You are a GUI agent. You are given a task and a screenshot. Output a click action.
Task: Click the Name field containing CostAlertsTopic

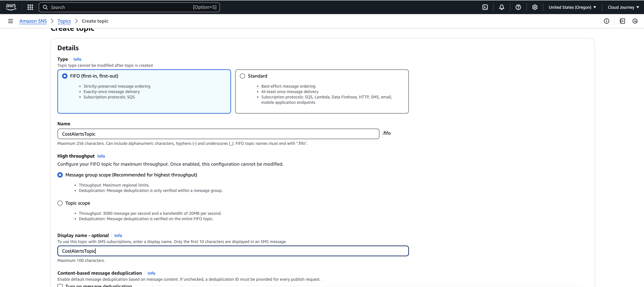[218, 134]
